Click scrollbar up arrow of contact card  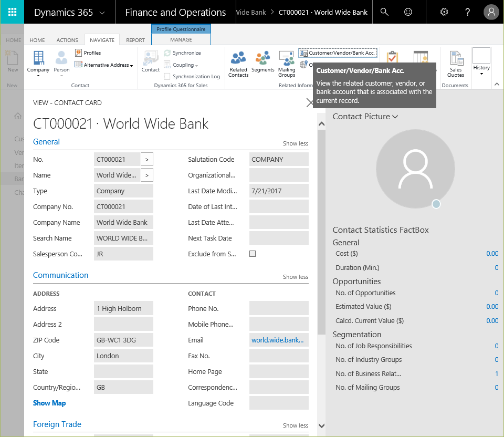[321, 124]
